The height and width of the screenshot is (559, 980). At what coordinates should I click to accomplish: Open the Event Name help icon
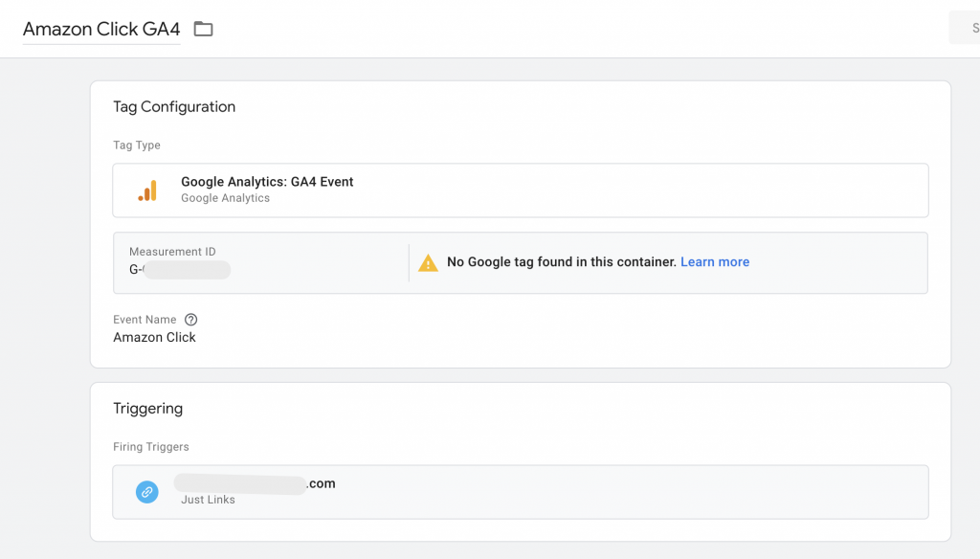(x=190, y=320)
